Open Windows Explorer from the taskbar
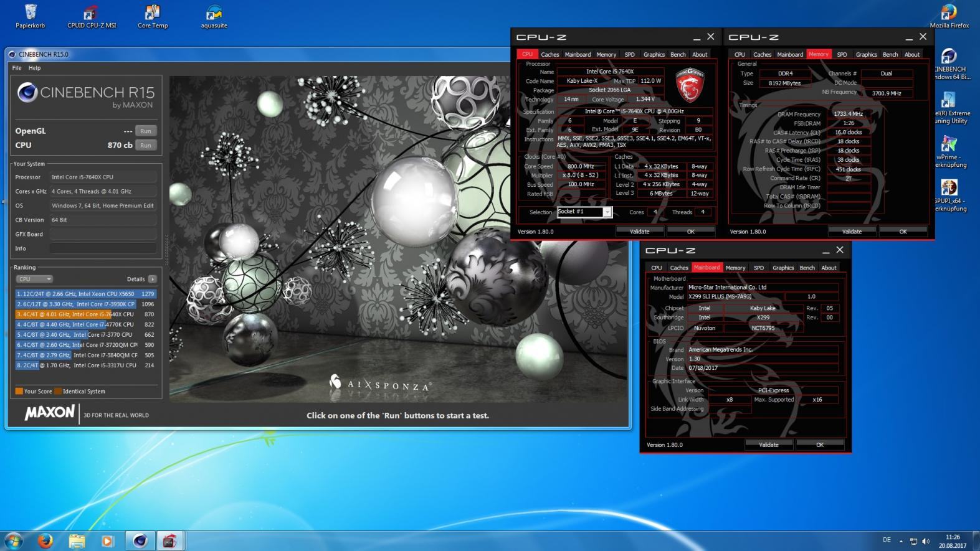The image size is (980, 551). [x=77, y=540]
